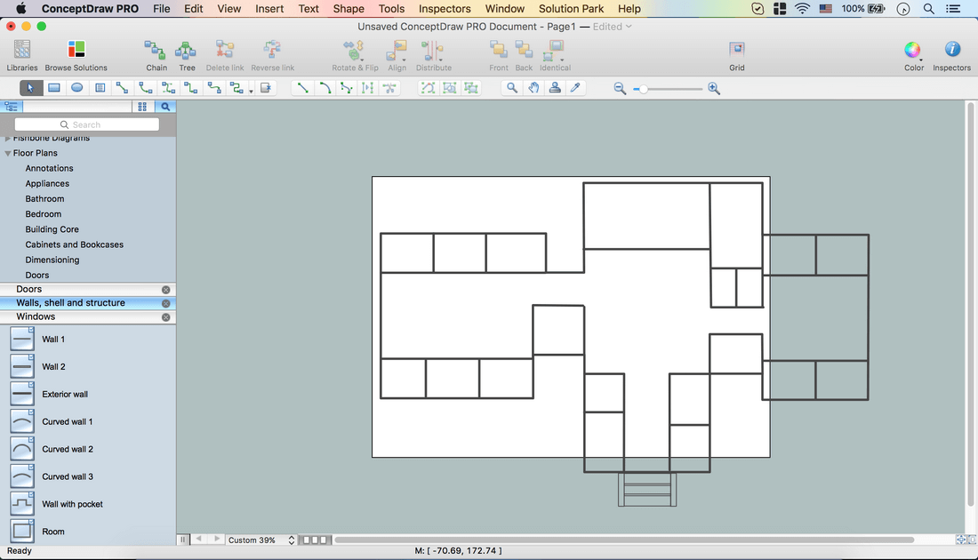Select the rectangle shape tool
Screen dimensions: 978x560
tap(54, 88)
